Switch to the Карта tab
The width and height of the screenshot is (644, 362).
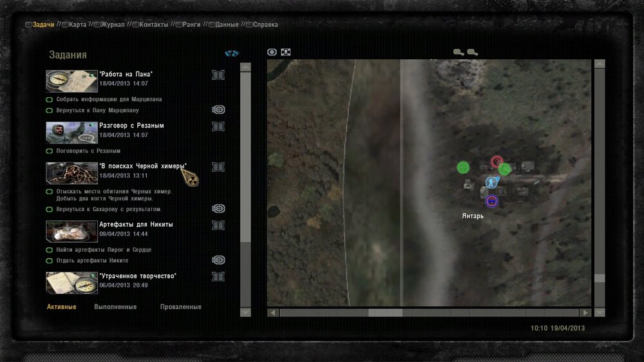click(x=78, y=24)
